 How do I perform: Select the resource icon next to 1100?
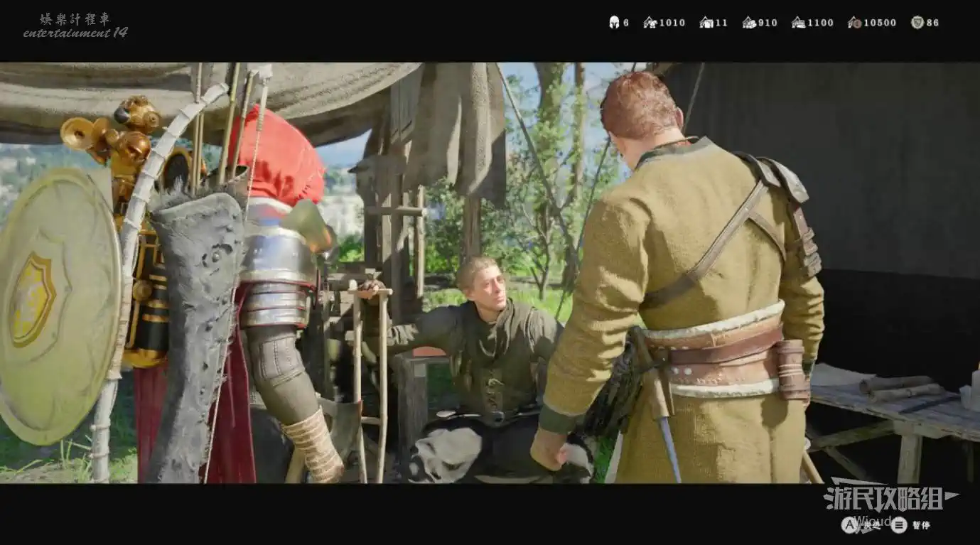pos(798,22)
